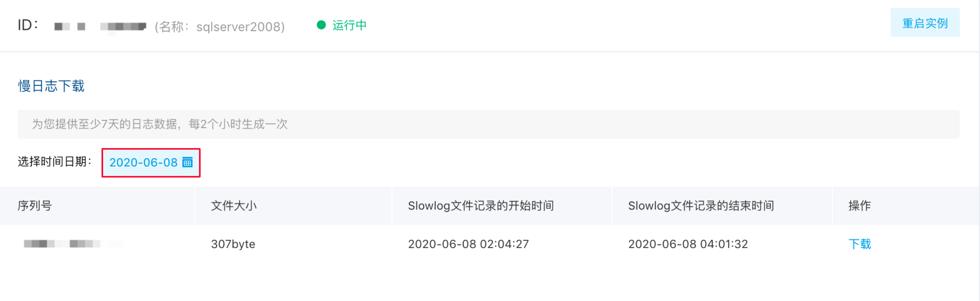Click the 文件大小 column header
980x301 pixels.
point(234,206)
